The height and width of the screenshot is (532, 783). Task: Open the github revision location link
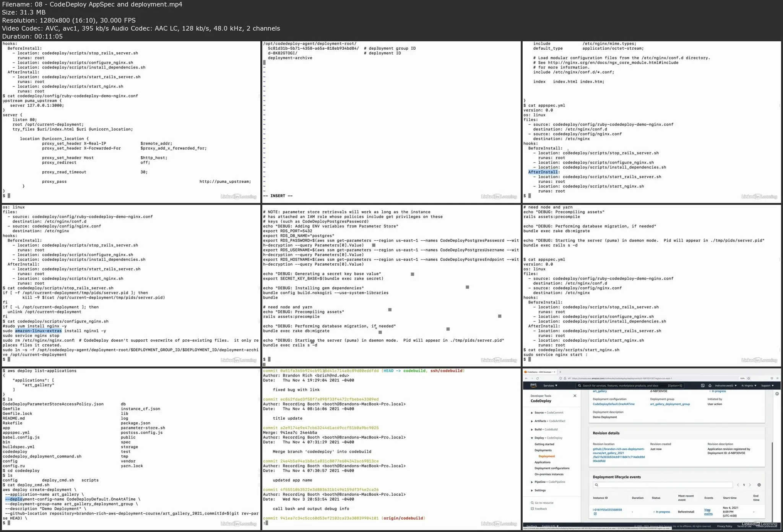(x=619, y=455)
